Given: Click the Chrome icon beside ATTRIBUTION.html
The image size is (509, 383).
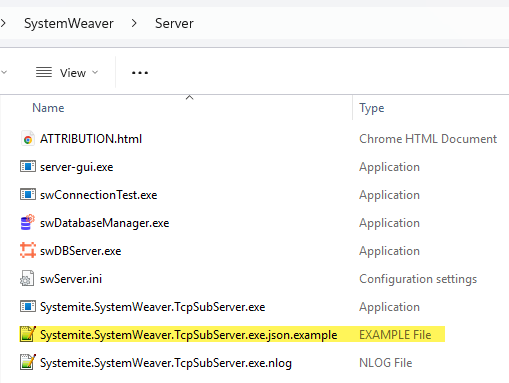Looking at the screenshot, I should point(28,139).
